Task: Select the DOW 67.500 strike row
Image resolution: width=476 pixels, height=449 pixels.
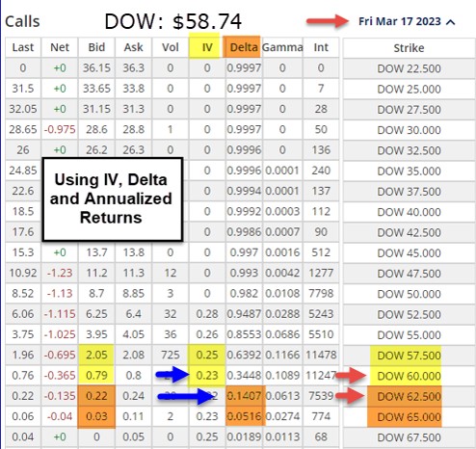Action: click(409, 437)
